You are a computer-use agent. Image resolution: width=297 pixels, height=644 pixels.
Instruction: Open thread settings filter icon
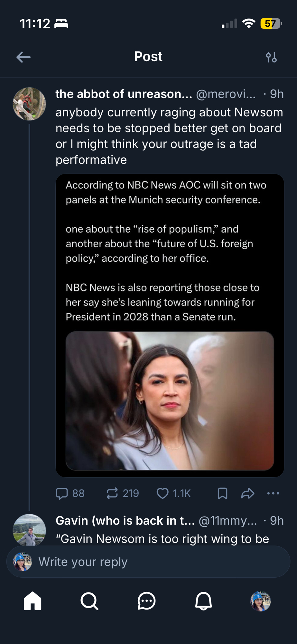271,57
